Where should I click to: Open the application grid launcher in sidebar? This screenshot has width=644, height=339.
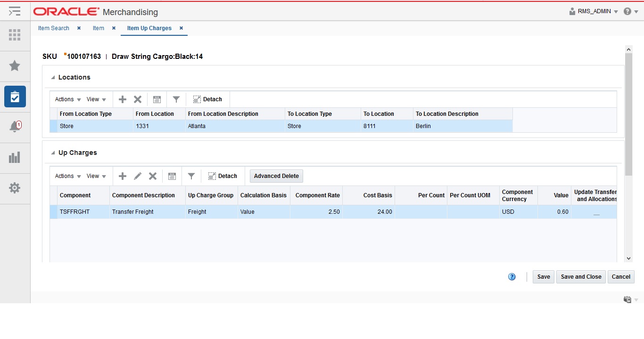click(15, 35)
